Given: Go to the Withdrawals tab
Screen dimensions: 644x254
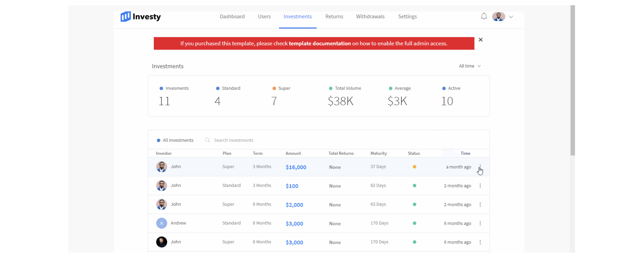Looking at the screenshot, I should tap(370, 17).
